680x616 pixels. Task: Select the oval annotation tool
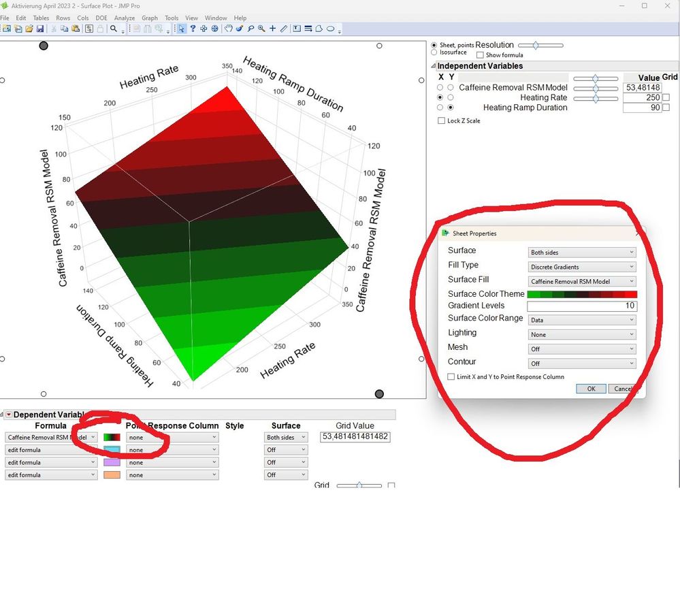[x=330, y=29]
